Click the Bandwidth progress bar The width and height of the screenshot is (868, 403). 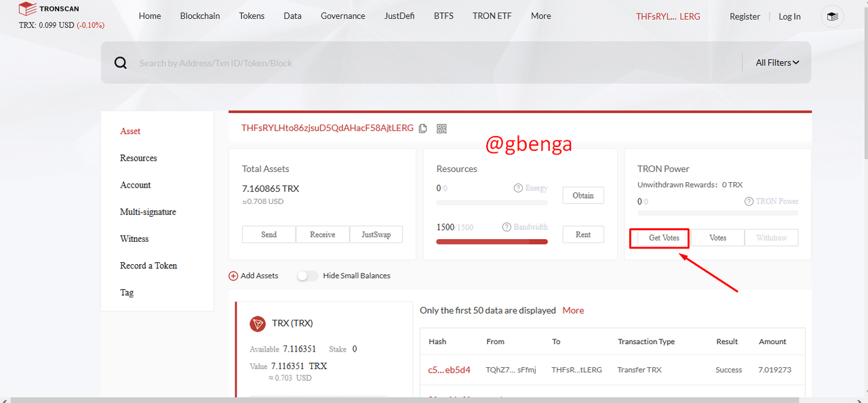(492, 241)
